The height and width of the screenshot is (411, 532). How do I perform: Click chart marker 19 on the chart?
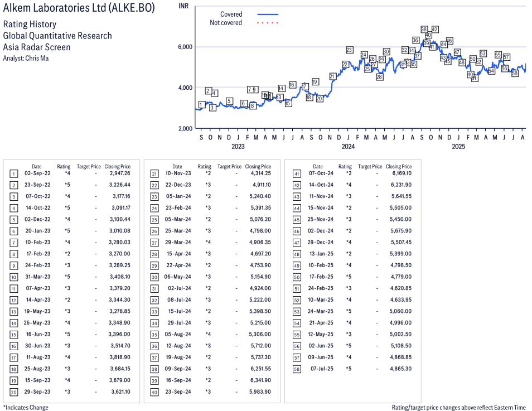click(315, 82)
